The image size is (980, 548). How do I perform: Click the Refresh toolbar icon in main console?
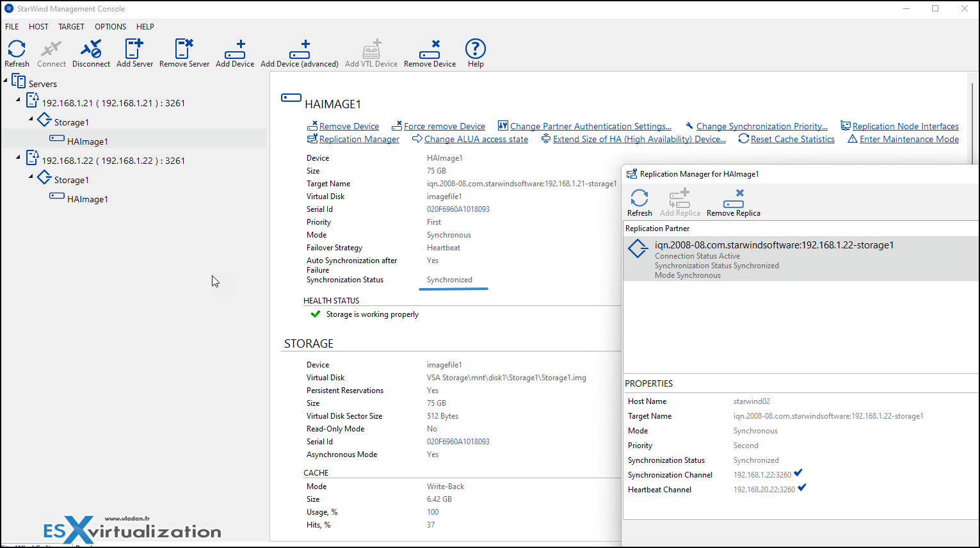pyautogui.click(x=17, y=49)
